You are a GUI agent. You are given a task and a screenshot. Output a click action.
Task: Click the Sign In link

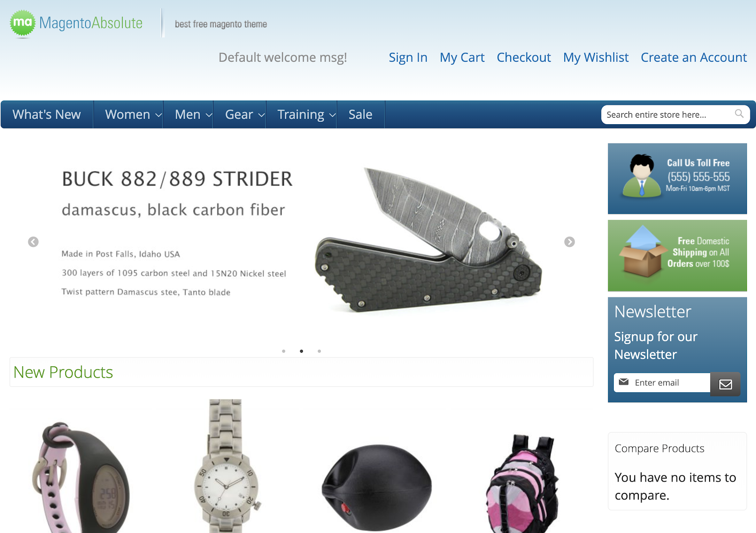point(408,58)
